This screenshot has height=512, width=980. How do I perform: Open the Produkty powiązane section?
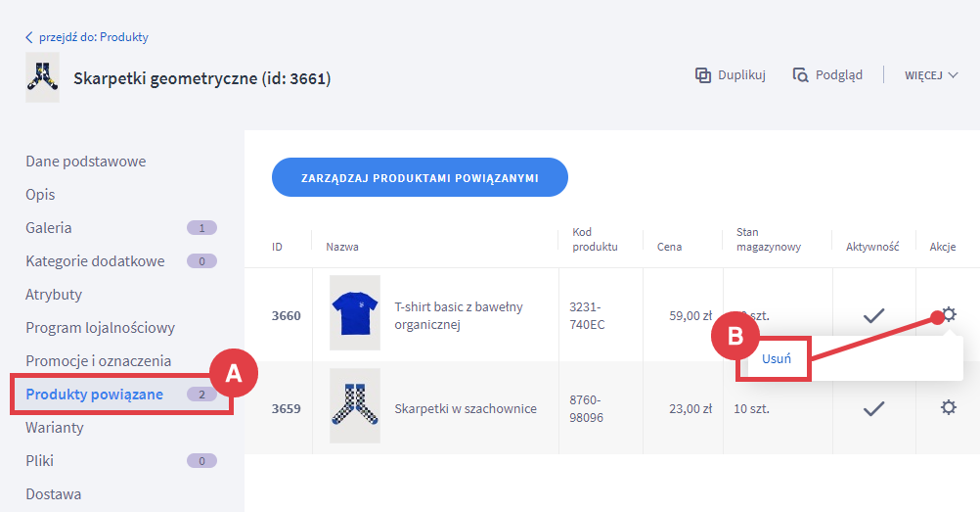(x=94, y=395)
